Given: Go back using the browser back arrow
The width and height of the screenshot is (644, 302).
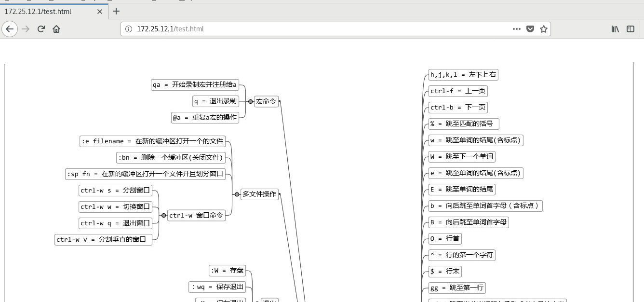Looking at the screenshot, I should (x=10, y=29).
